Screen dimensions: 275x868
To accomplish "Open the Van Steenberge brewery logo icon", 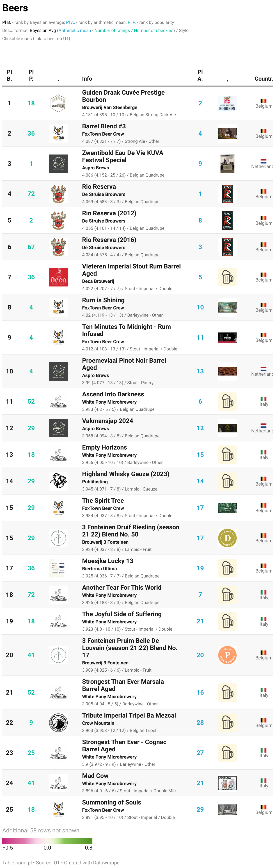I will [58, 103].
